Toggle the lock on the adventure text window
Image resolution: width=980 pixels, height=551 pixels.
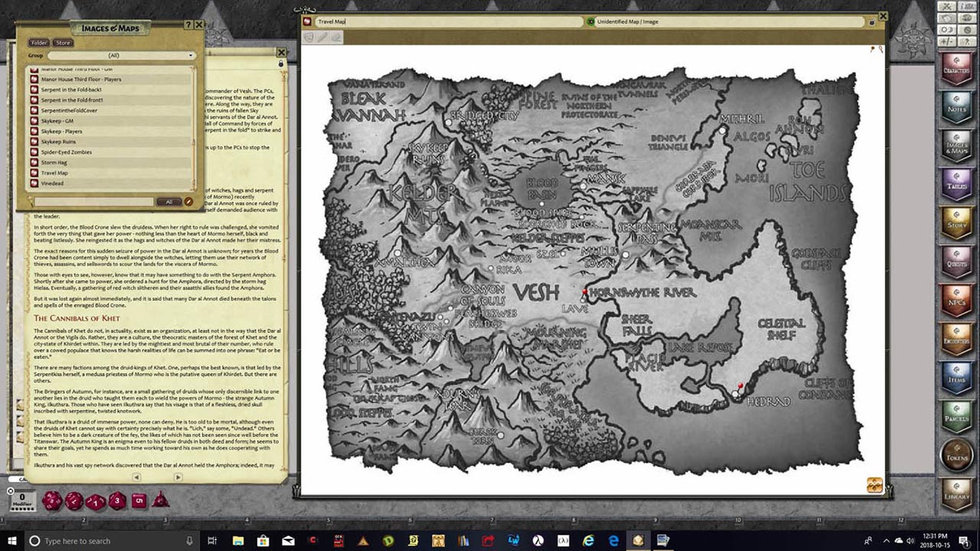280,64
